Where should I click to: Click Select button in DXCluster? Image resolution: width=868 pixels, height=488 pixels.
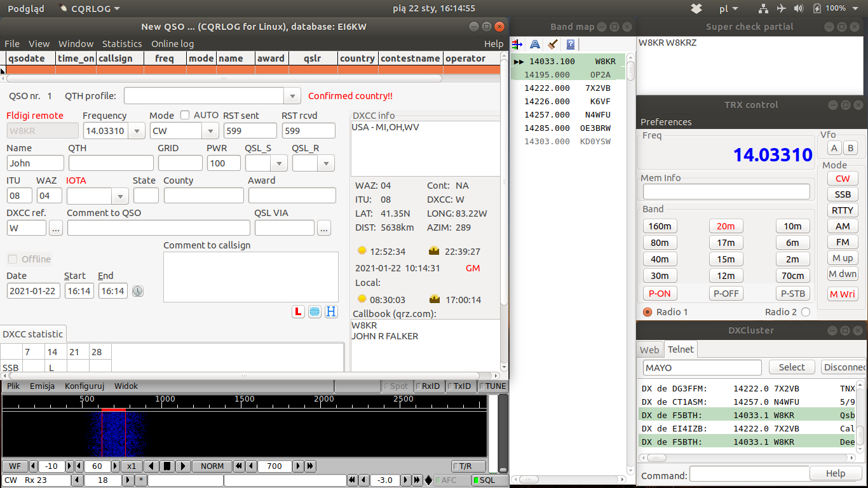[792, 367]
